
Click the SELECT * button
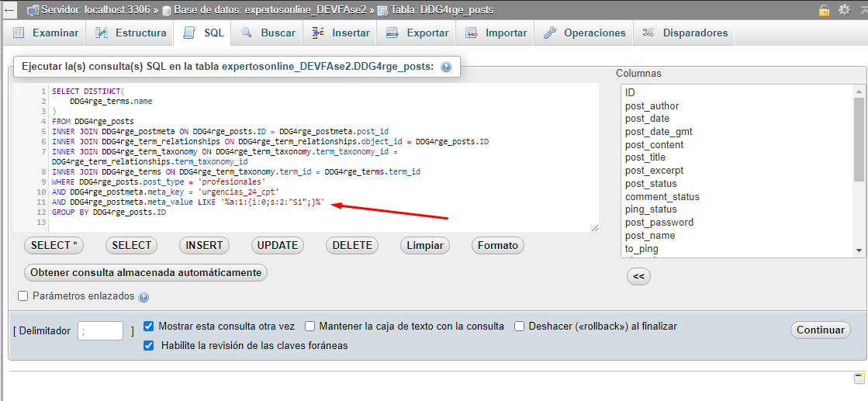[54, 245]
